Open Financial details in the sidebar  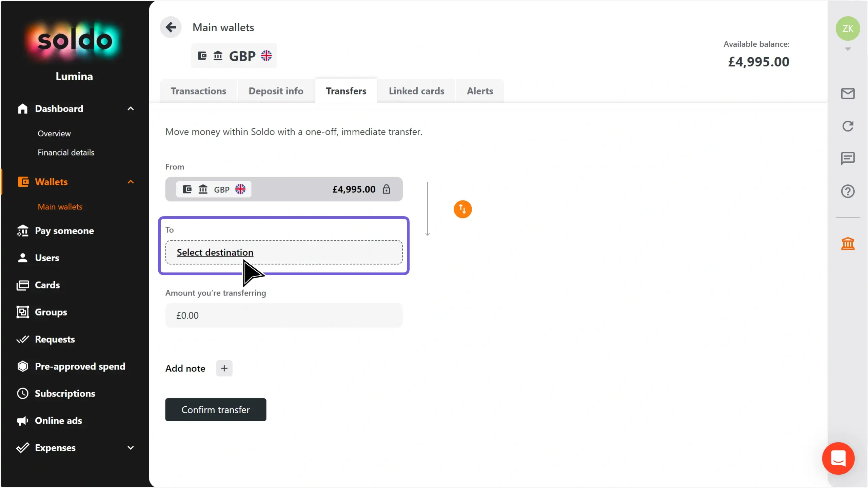point(66,152)
